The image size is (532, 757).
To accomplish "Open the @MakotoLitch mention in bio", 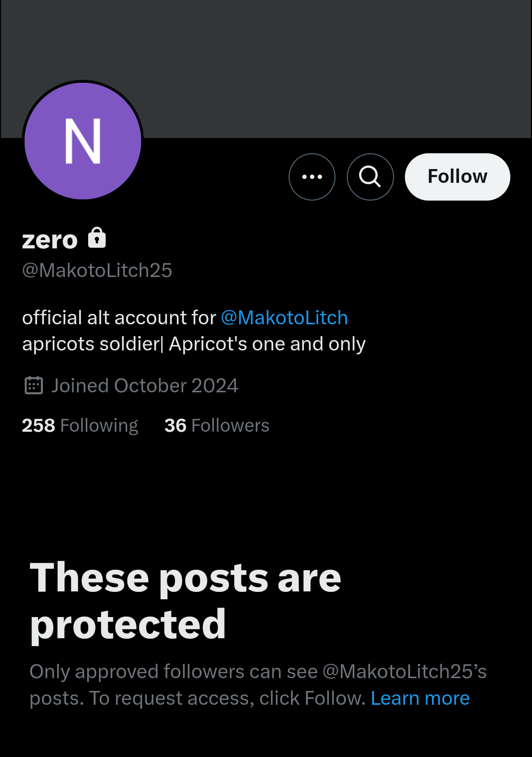I will (284, 318).
